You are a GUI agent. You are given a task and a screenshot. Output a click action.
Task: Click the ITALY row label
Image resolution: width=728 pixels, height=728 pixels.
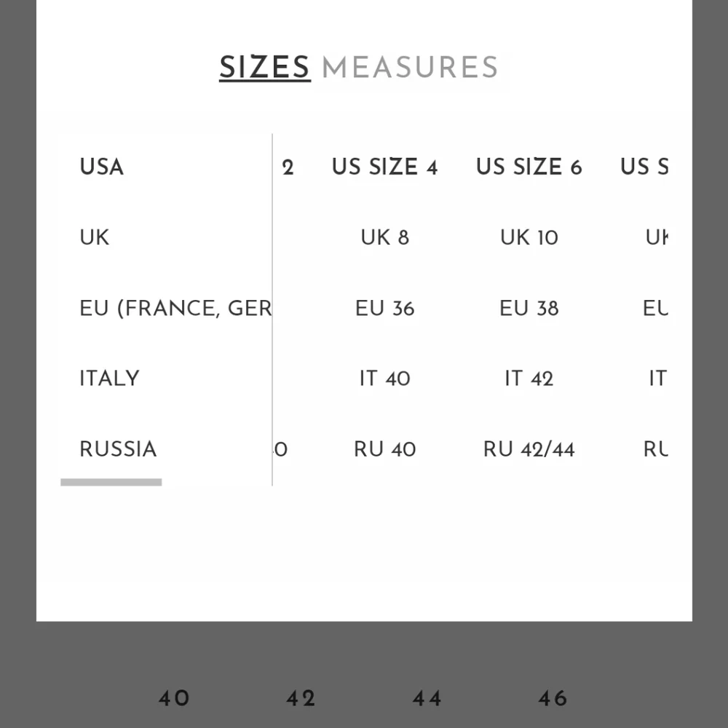click(x=109, y=379)
